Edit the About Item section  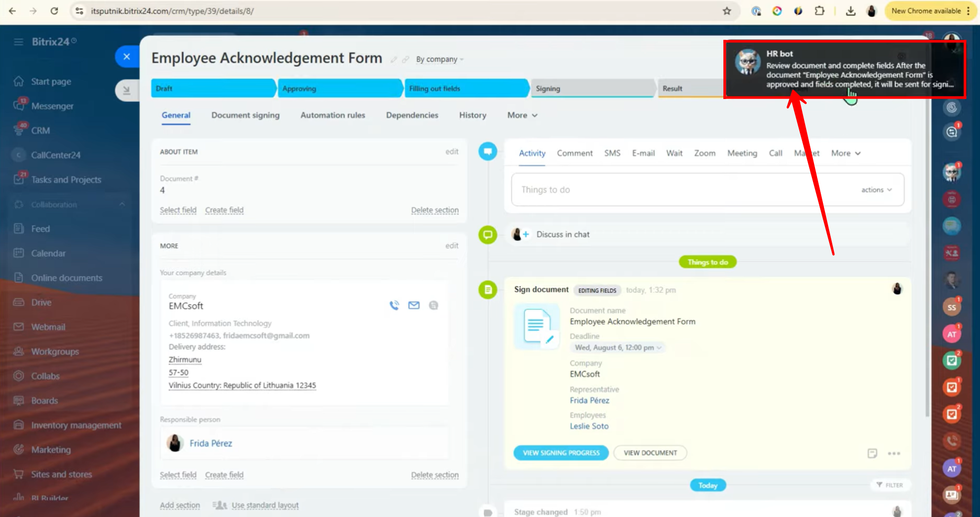pos(452,151)
